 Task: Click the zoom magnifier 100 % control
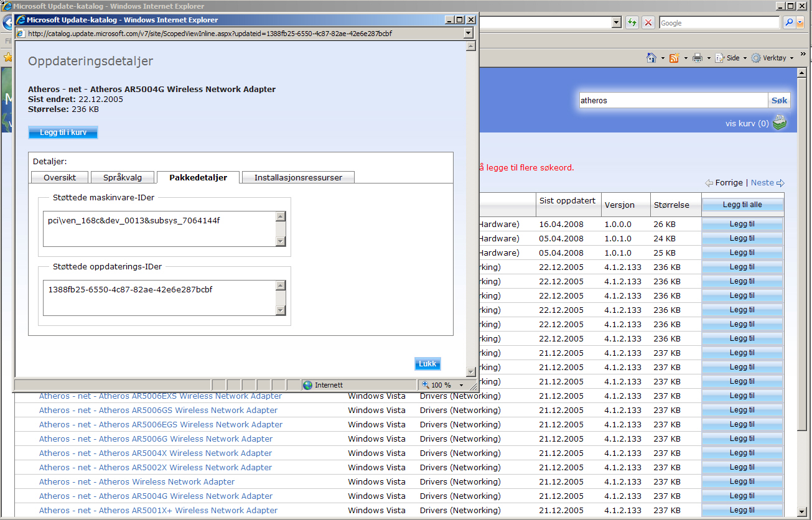coord(436,385)
